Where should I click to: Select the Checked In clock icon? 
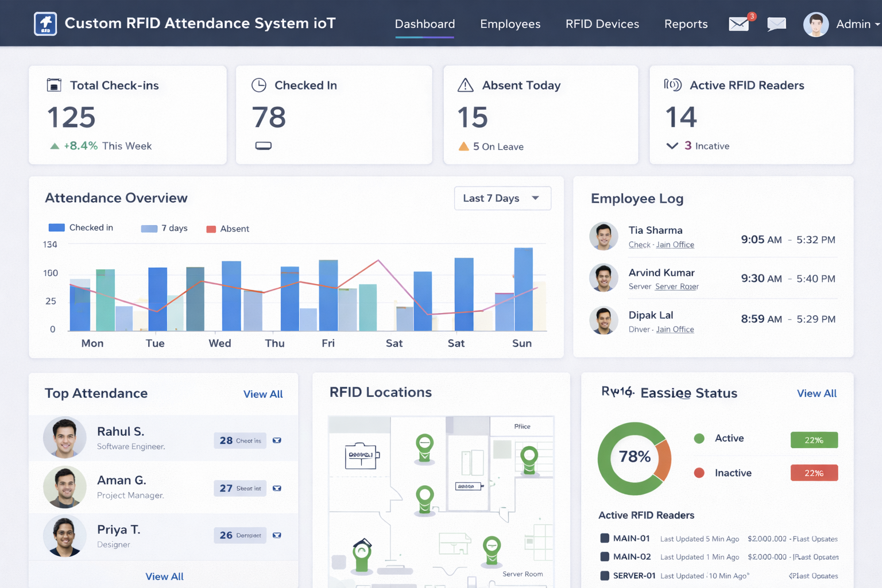click(x=259, y=85)
